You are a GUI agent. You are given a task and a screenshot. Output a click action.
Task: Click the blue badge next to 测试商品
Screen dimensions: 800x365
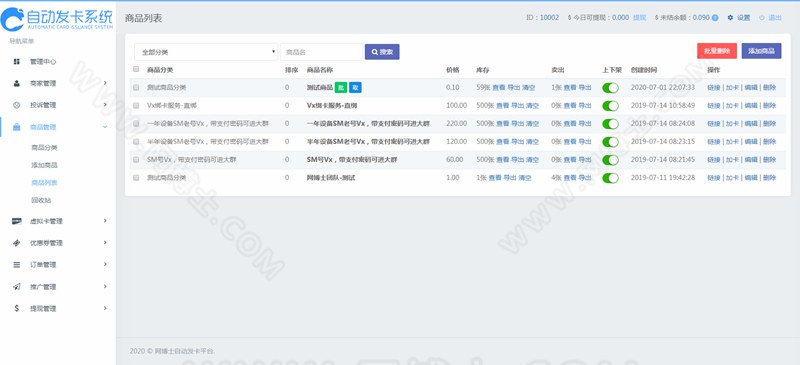click(x=355, y=87)
